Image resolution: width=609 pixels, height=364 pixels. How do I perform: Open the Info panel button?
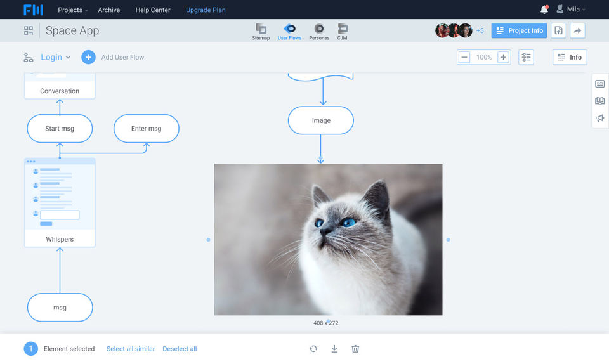(x=570, y=58)
